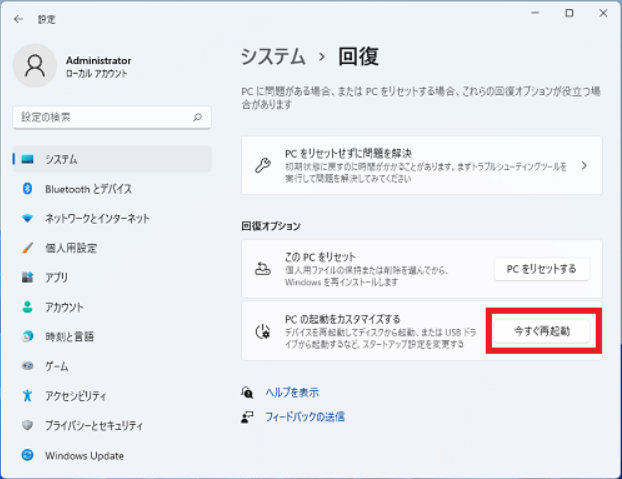Screen dimensions: 622x479
Task: Open プライバシーとセキュリティ settings
Action: click(x=94, y=426)
